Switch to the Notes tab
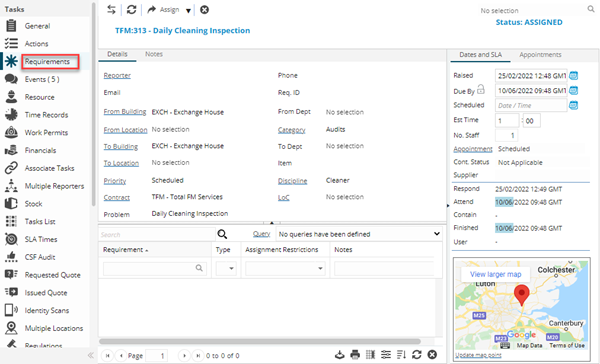 click(x=154, y=54)
